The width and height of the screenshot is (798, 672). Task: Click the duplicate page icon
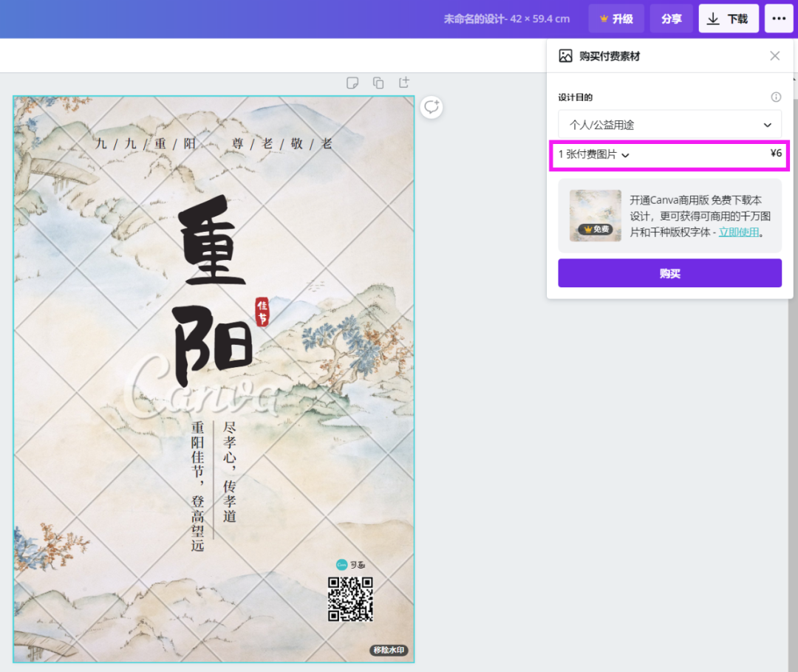click(378, 83)
